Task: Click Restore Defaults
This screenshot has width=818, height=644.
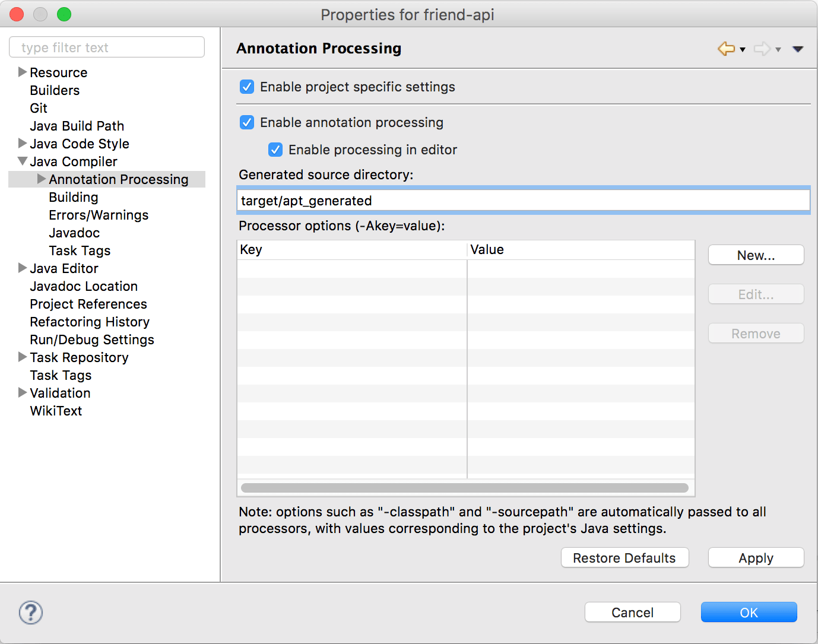Action: (x=624, y=557)
